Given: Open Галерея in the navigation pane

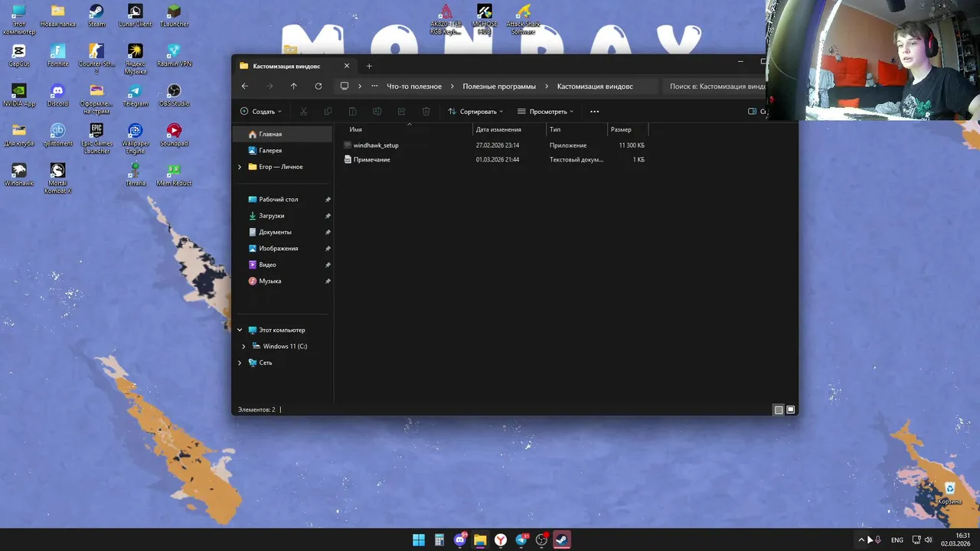Looking at the screenshot, I should pos(283,151).
